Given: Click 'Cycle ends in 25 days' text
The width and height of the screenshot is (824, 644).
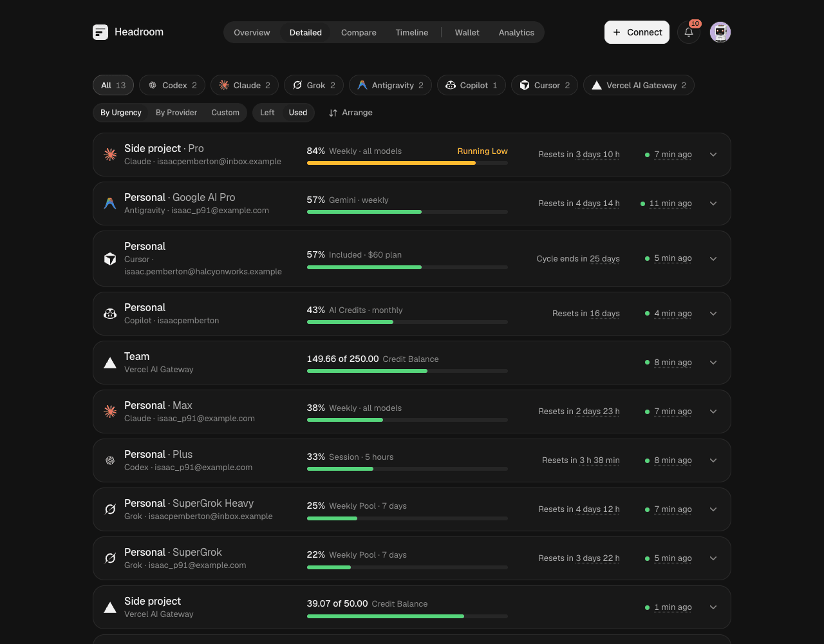Looking at the screenshot, I should 578,259.
